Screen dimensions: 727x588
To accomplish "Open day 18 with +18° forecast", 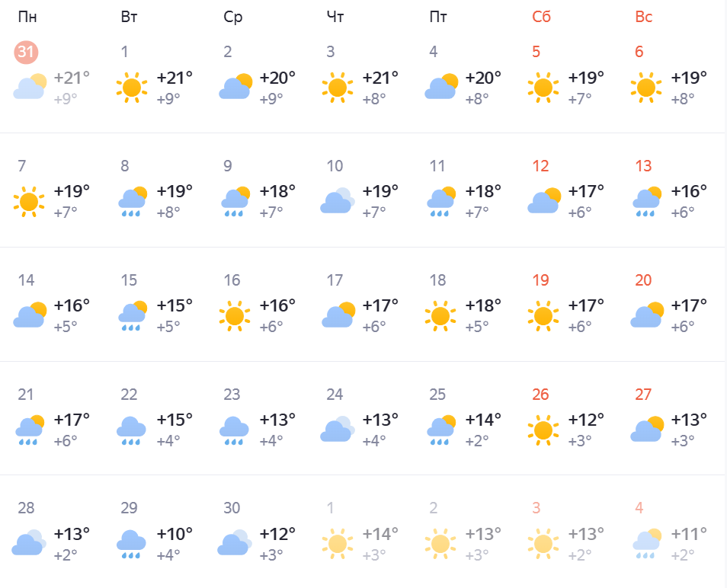I will [x=465, y=305].
